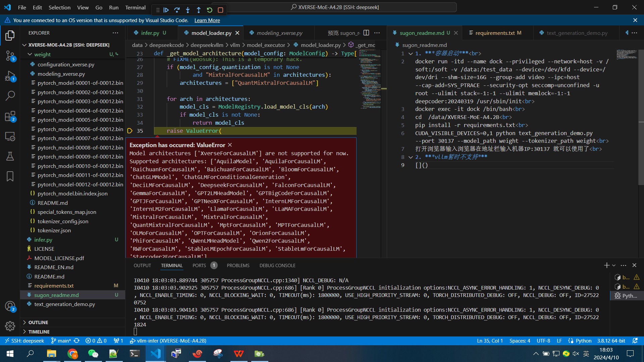The image size is (644, 362).
Task: Open the Search view in activity bar
Action: pyautogui.click(x=10, y=96)
